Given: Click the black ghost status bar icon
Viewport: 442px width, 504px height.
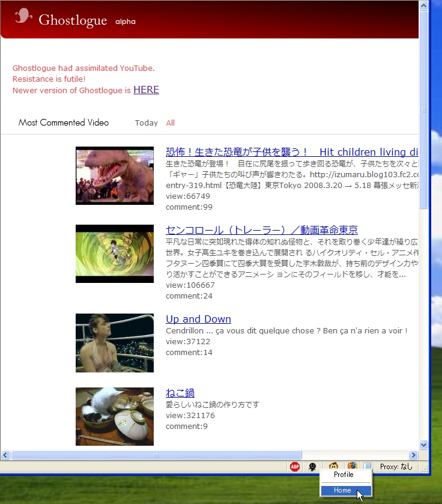Looking at the screenshot, I should (x=312, y=467).
